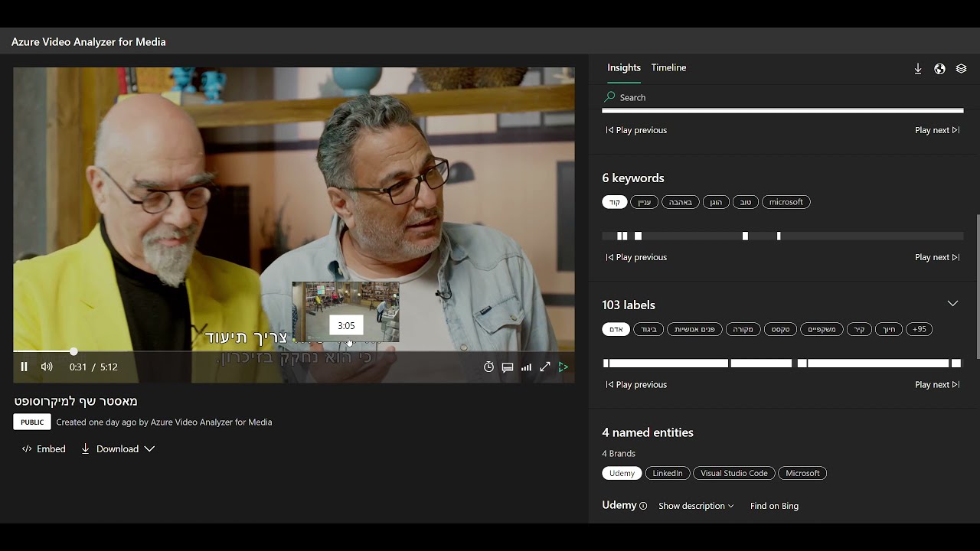The height and width of the screenshot is (551, 980).
Task: Click the '4 Brands' text
Action: tap(619, 453)
